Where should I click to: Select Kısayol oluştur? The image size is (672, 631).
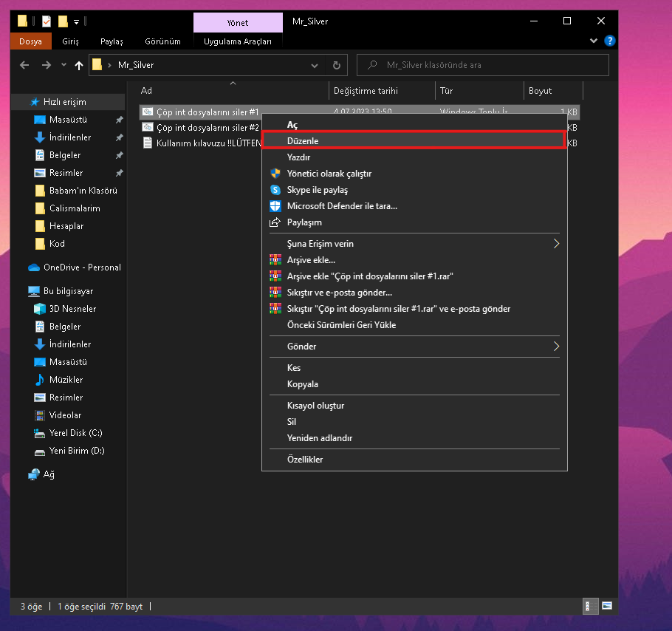tap(414, 406)
